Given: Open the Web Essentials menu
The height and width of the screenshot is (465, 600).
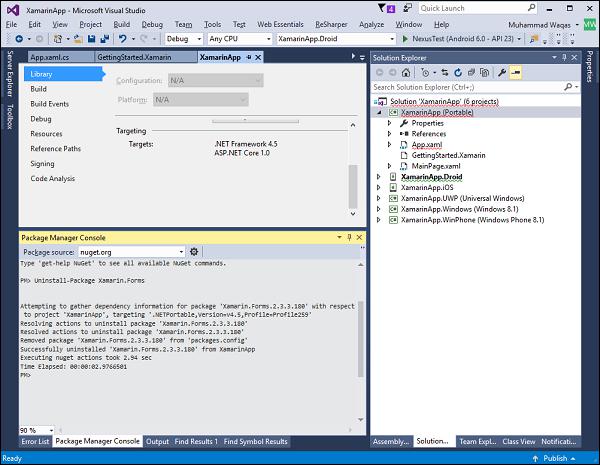Looking at the screenshot, I should (x=280, y=24).
